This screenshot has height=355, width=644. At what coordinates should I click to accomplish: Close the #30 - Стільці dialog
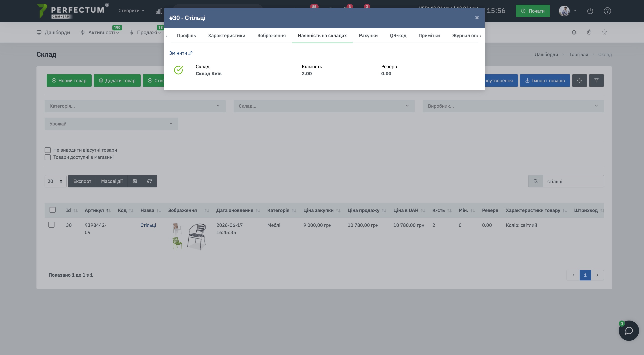[477, 18]
